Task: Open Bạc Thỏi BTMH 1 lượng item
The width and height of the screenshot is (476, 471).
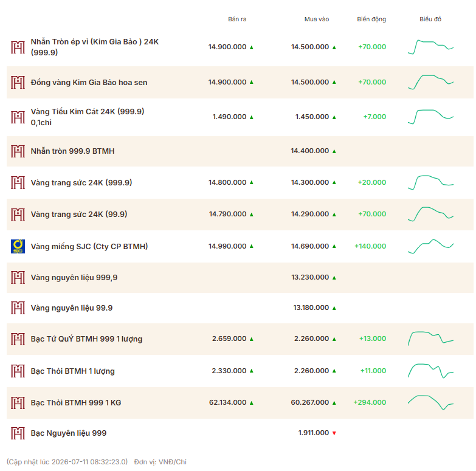Action: tap(73, 371)
